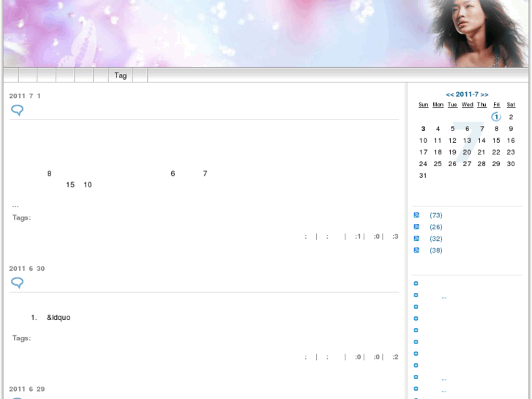Click the ':3' counter of July 1 post
Viewport: 532px width, 399px height.
tap(395, 236)
